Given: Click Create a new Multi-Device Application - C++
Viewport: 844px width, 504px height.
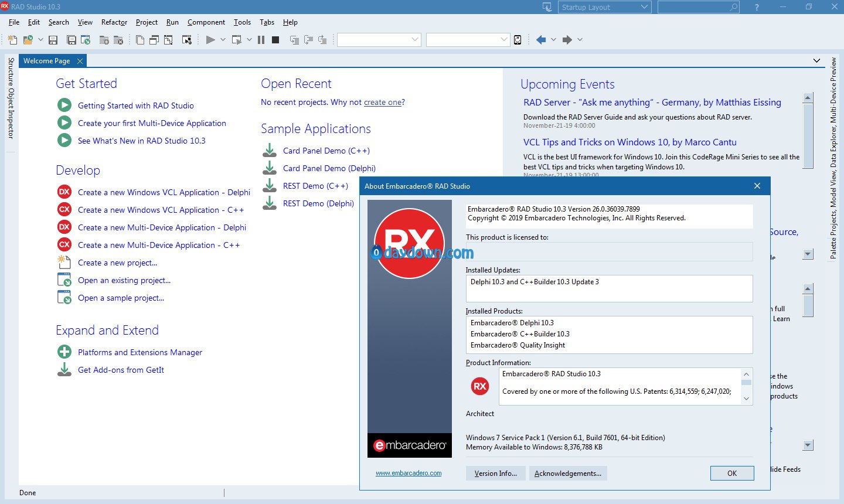Looking at the screenshot, I should [x=159, y=245].
